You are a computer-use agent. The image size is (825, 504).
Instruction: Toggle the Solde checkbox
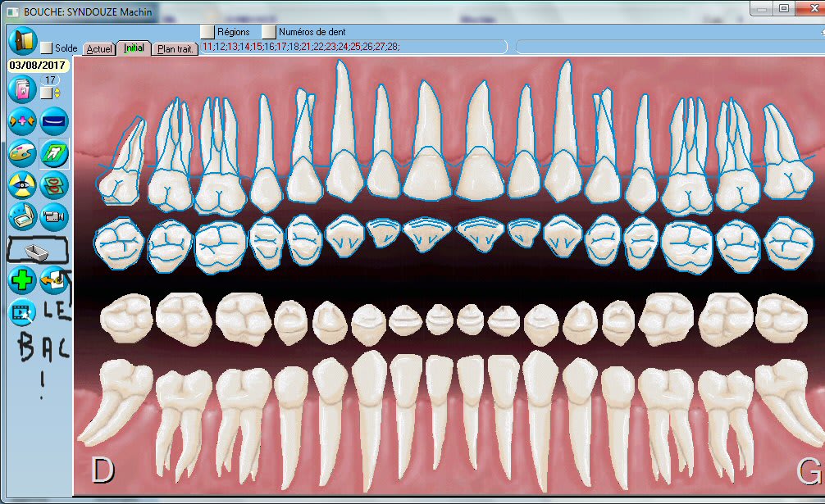(x=47, y=48)
